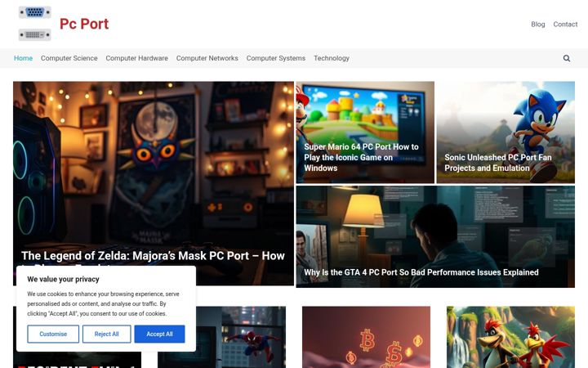Open the Technology menu item
The height and width of the screenshot is (368, 588).
pyautogui.click(x=332, y=58)
